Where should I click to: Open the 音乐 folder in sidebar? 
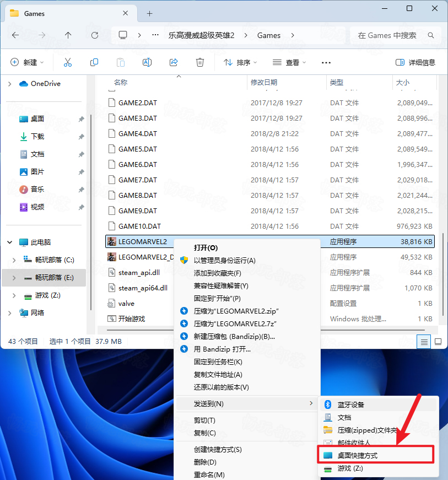pyautogui.click(x=37, y=190)
